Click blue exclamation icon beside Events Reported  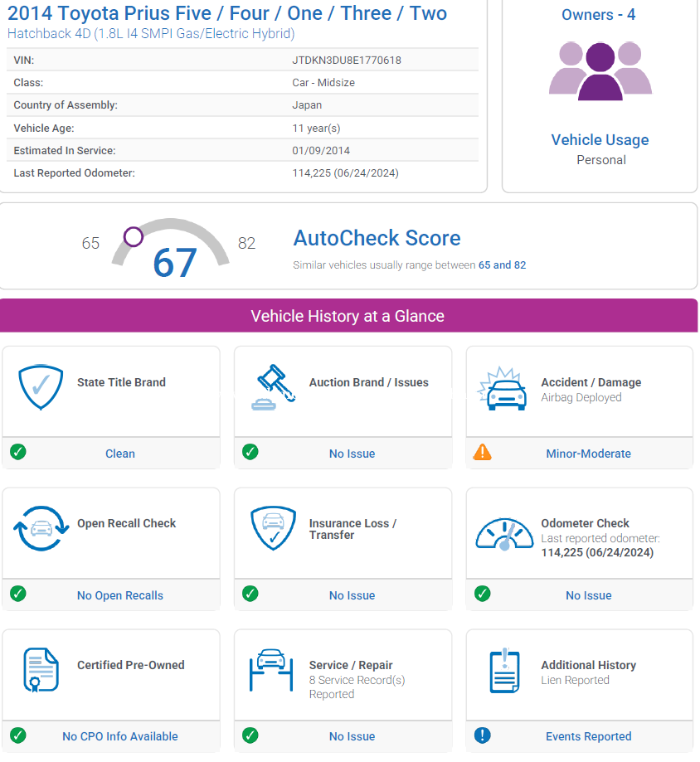point(482,735)
